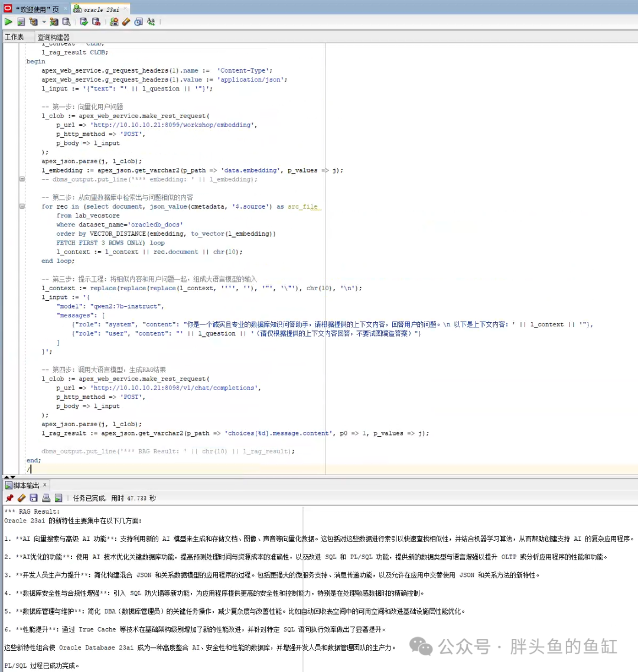Image resolution: width=638 pixels, height=672 pixels.
Task: Pin the script output with the pushpin icon
Action: pyautogui.click(x=9, y=498)
